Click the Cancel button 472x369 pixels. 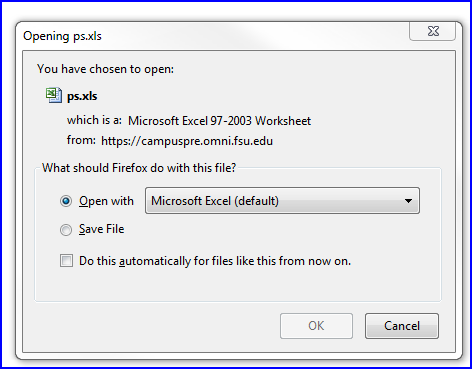coord(402,326)
